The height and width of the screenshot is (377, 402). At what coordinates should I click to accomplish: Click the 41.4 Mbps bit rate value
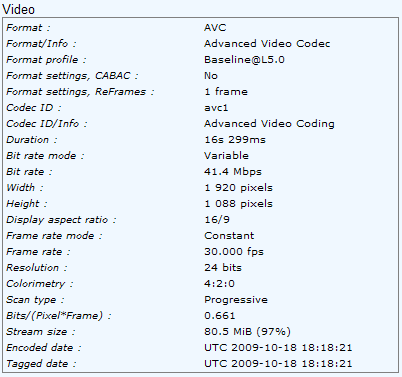(233, 172)
